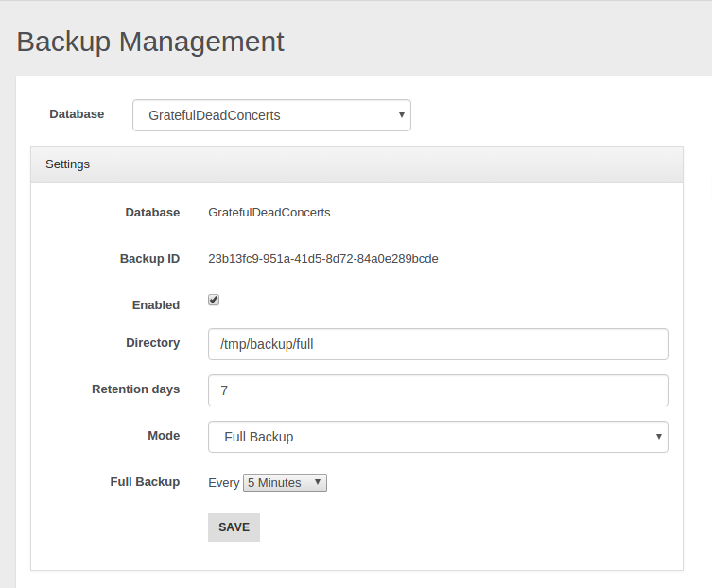Expand the Mode dropdown showing Full Backup
The height and width of the screenshot is (588, 712).
pos(438,437)
